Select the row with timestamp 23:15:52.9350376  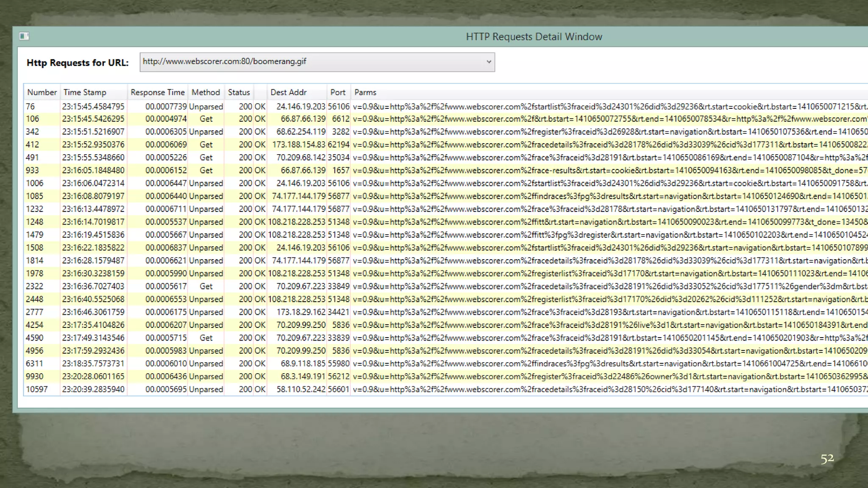pyautogui.click(x=93, y=144)
